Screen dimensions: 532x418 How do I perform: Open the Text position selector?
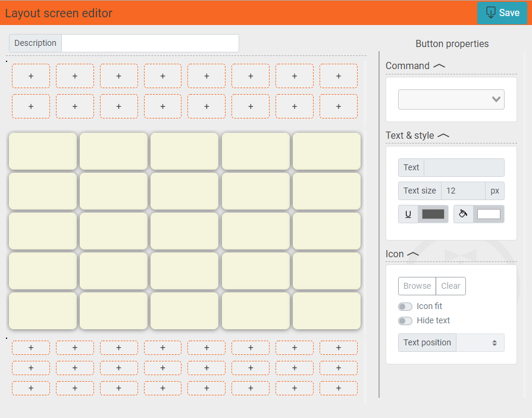click(480, 343)
